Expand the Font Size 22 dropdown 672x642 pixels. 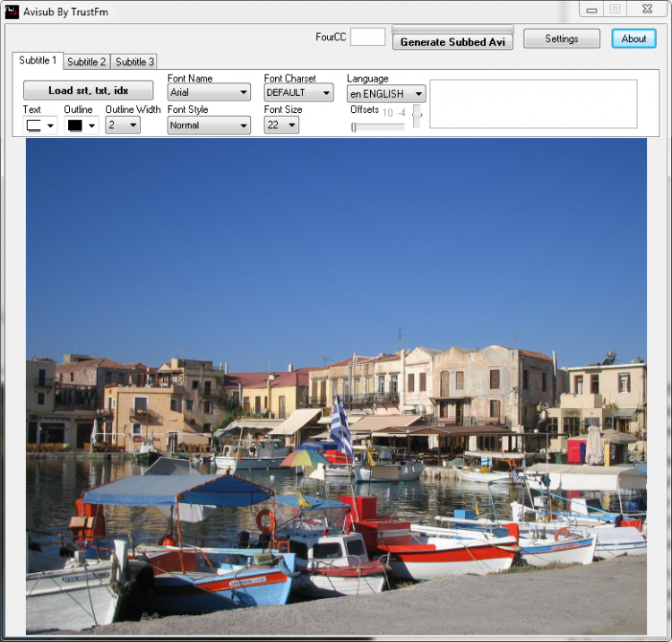point(281,126)
